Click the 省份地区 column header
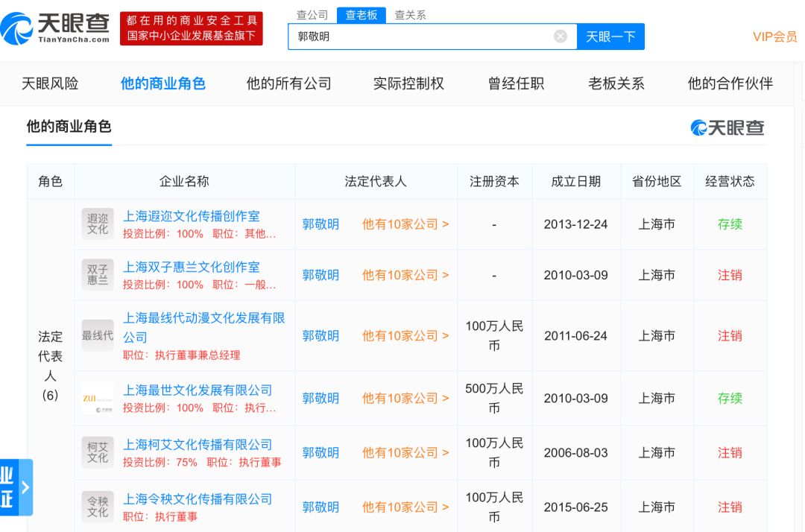 coord(657,181)
